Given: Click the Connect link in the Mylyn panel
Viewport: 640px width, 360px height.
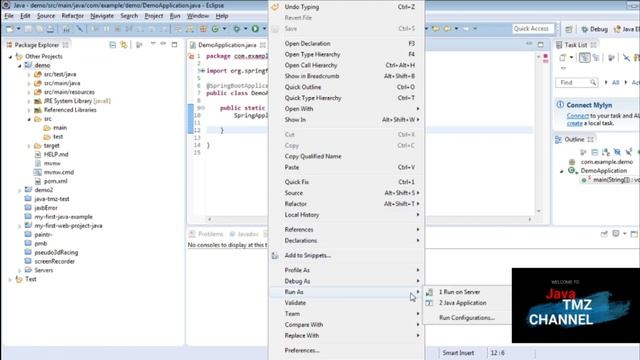Looking at the screenshot, I should point(578,116).
